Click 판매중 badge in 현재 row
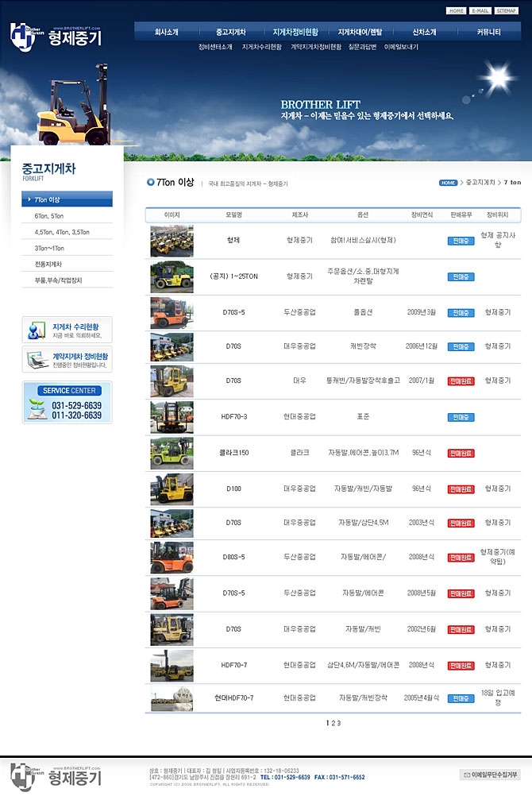 [461, 242]
